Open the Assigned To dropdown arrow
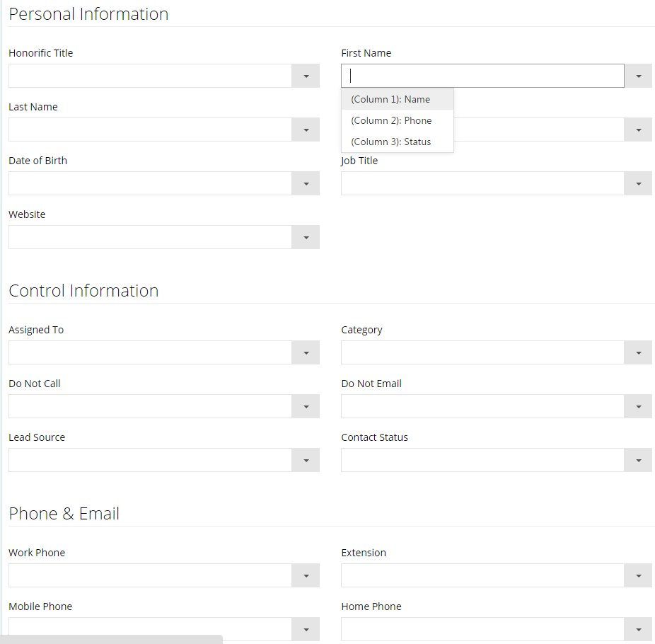Screen dimensions: 655x644 [x=306, y=352]
